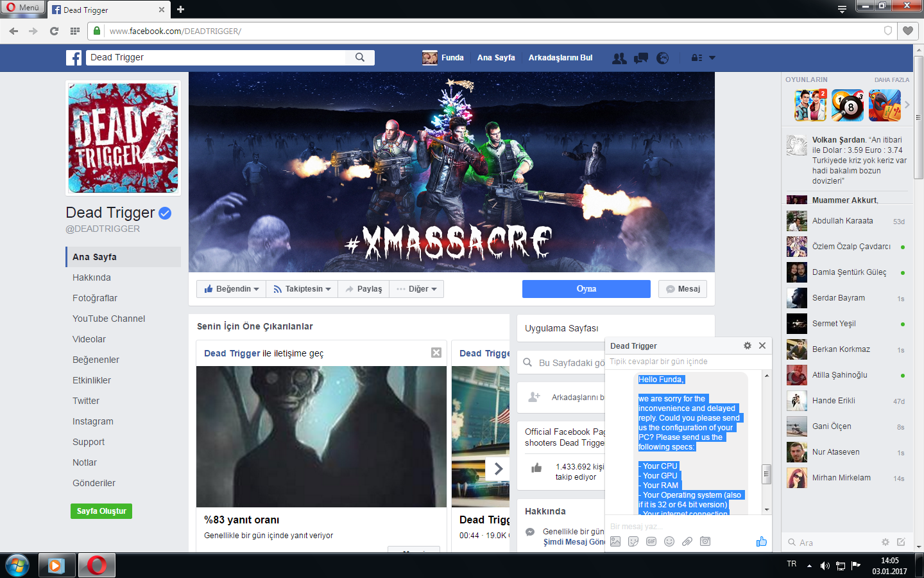Viewport: 924px width, 578px height.
Task: Send a thumbs-up like in chat
Action: tap(762, 541)
